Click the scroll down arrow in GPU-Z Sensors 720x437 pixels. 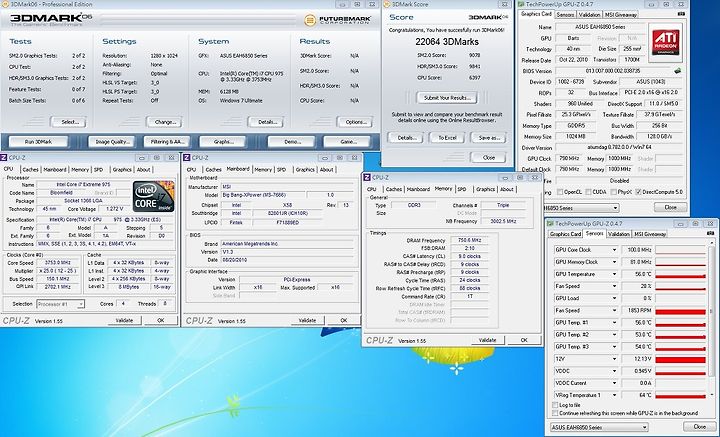coord(712,395)
